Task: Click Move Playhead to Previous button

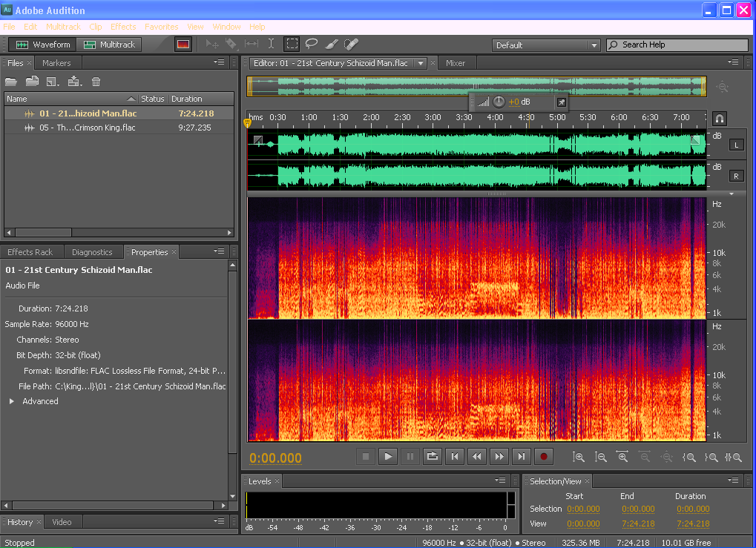Action: (x=455, y=457)
